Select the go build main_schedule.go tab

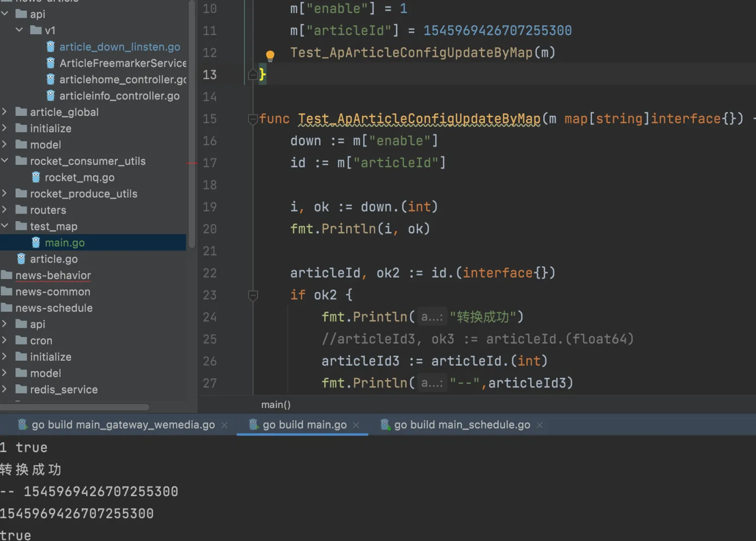(461, 424)
